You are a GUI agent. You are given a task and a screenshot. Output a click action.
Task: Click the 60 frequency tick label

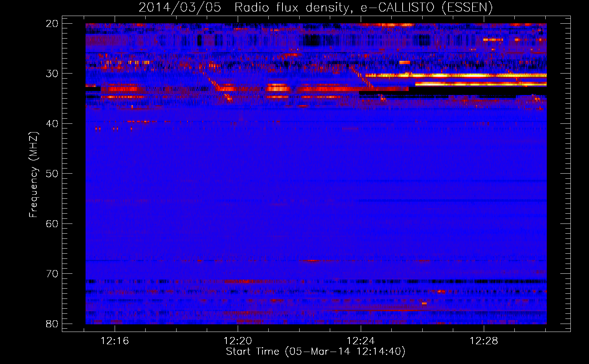tap(52, 223)
